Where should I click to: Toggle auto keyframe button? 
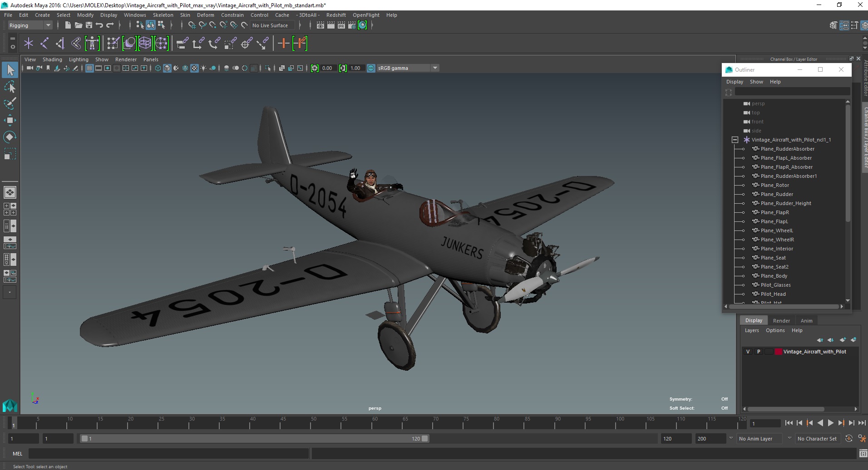[x=849, y=439]
